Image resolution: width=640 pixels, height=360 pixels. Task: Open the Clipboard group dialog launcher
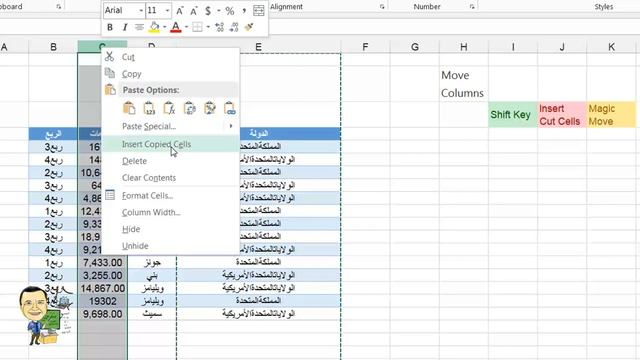click(x=59, y=7)
